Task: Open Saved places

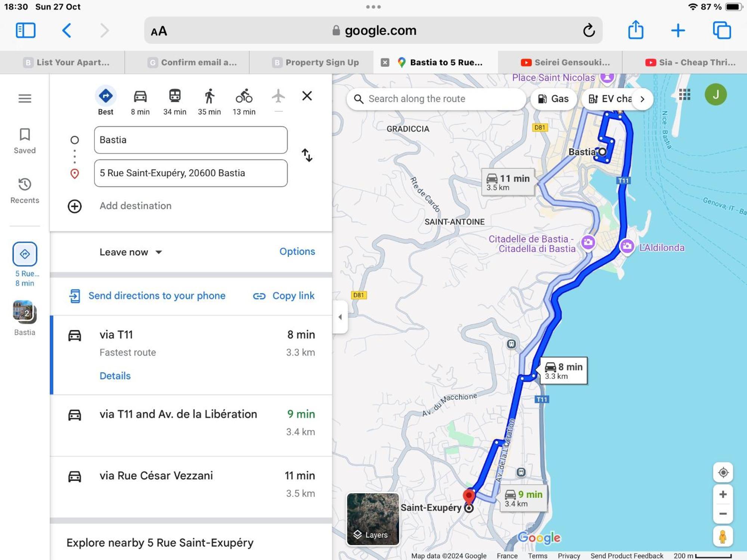Action: [25, 141]
